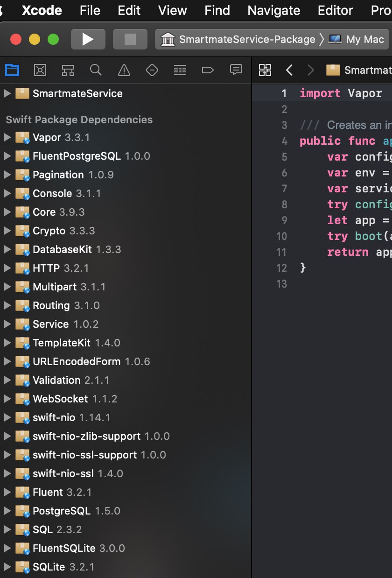
Task: Open the Find menu
Action: (217, 10)
